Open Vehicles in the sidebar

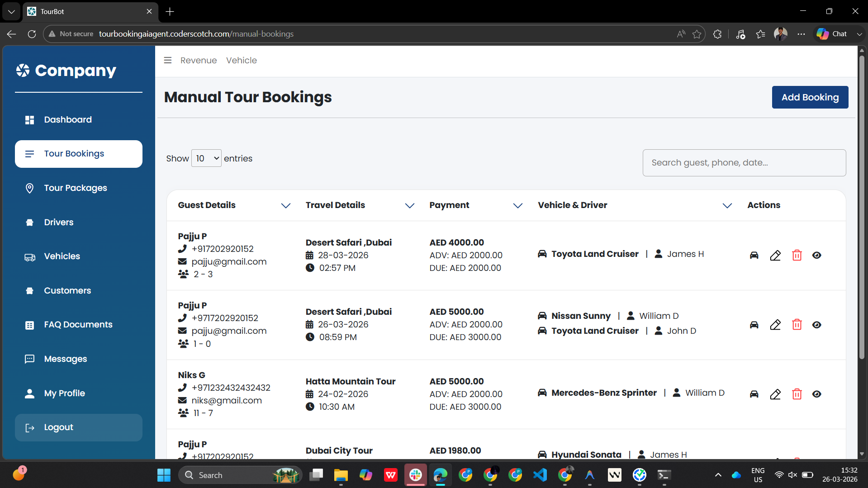click(x=79, y=256)
